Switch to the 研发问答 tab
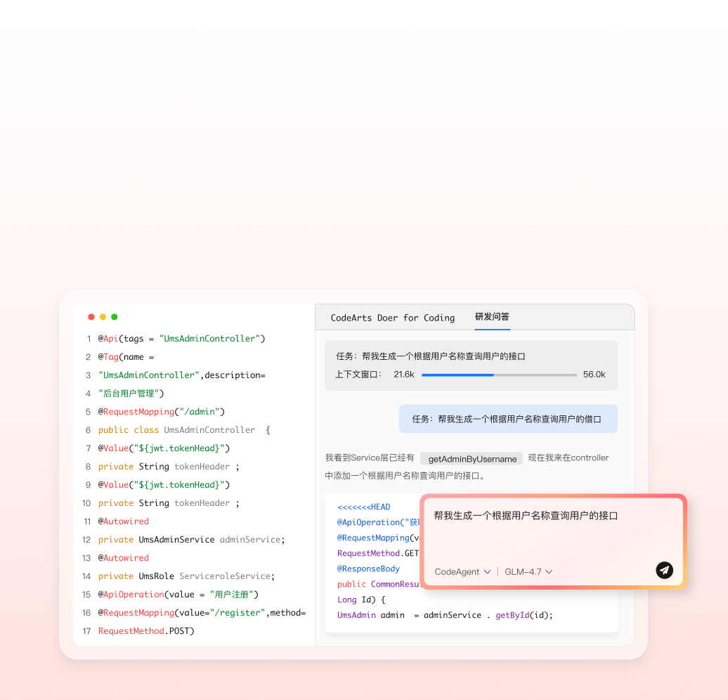 tap(492, 317)
